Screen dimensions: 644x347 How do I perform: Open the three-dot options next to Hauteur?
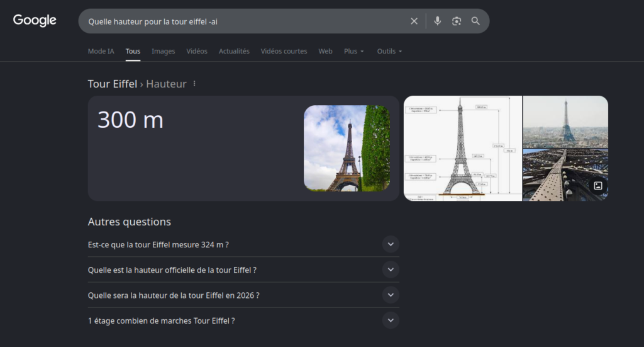click(x=194, y=84)
